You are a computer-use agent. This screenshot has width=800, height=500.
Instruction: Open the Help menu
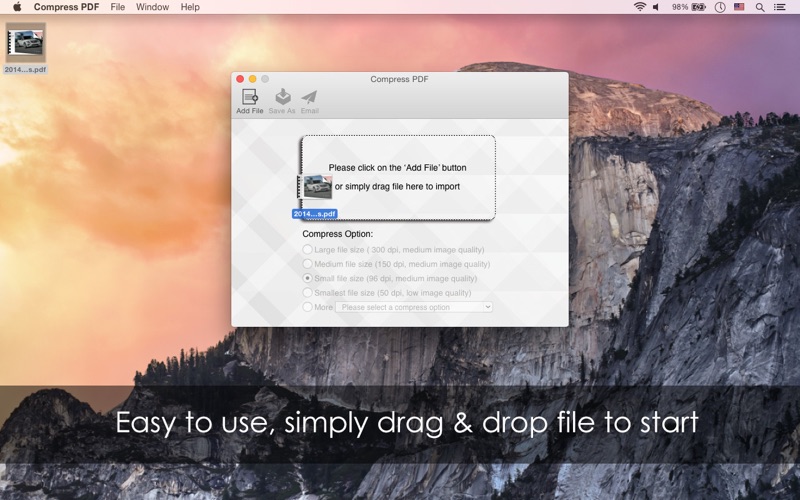click(190, 7)
